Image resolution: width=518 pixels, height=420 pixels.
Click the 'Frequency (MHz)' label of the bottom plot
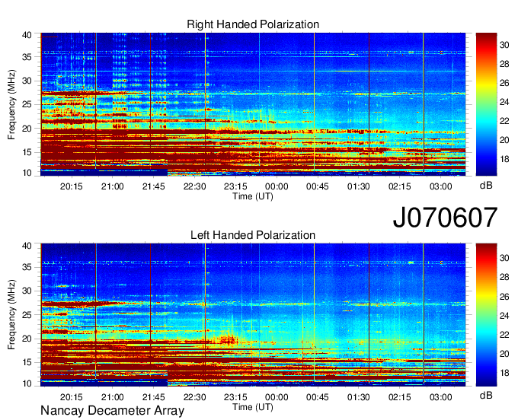click(11, 315)
